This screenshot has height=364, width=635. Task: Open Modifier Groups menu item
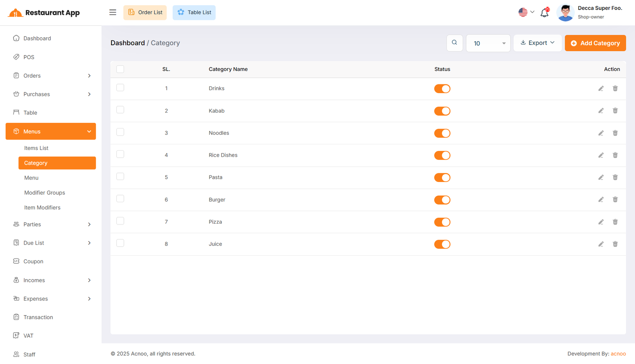coord(44,193)
